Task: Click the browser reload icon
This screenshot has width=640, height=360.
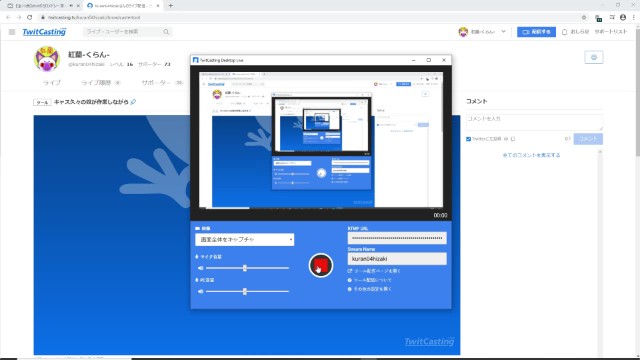Action: tap(29, 18)
